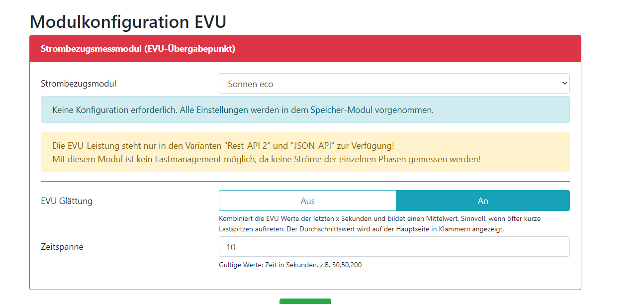Set EVU Glättung to An

(482, 201)
